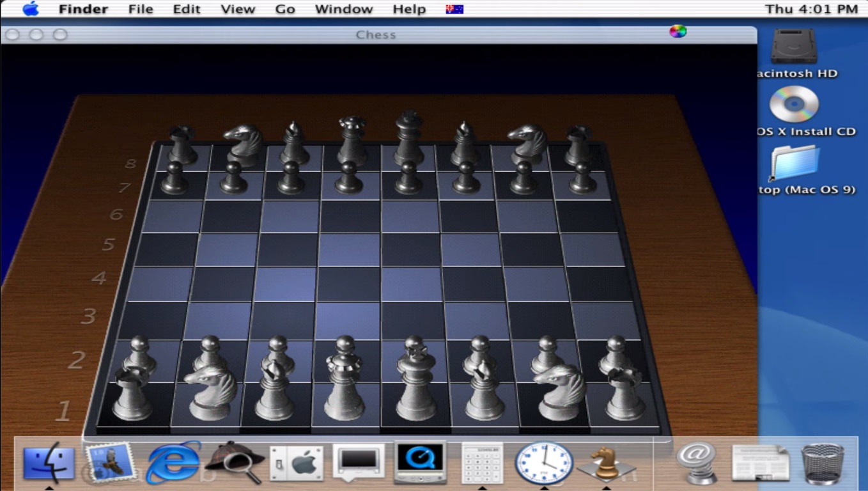The width and height of the screenshot is (868, 491).
Task: Open the Window menu
Action: 344,9
